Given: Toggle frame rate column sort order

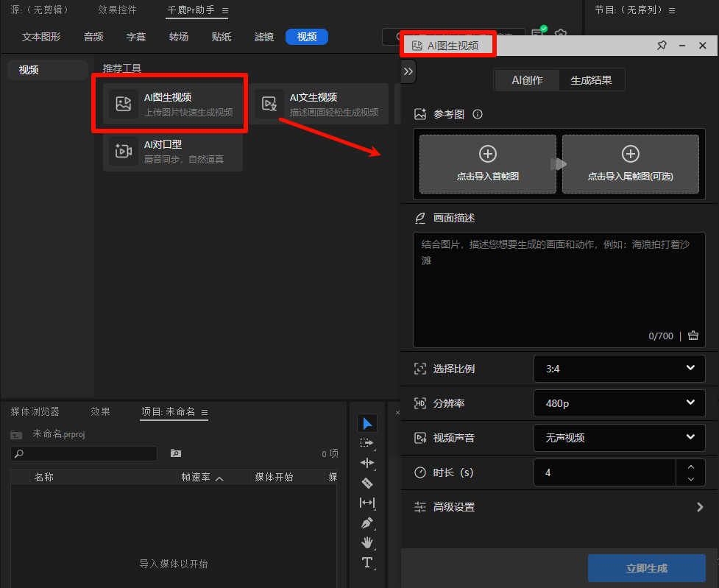Looking at the screenshot, I should click(x=219, y=477).
